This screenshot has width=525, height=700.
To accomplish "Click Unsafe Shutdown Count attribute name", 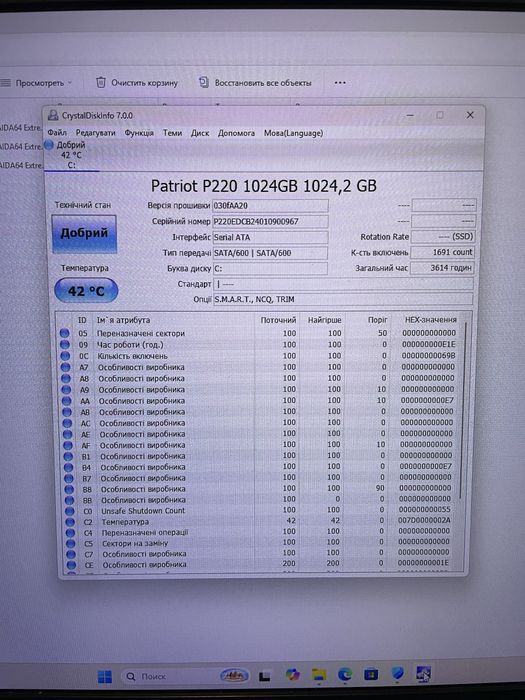I will [143, 511].
